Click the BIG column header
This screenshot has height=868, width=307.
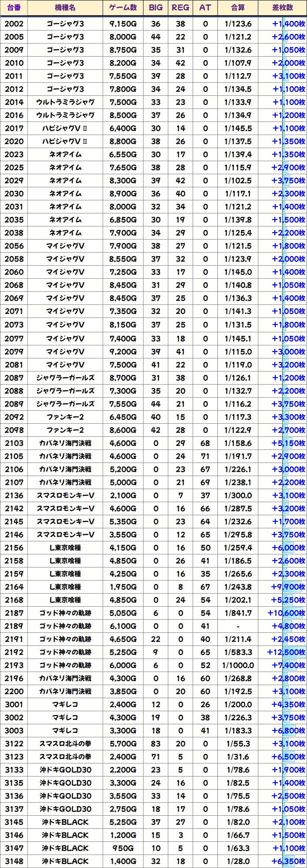pos(156,8)
